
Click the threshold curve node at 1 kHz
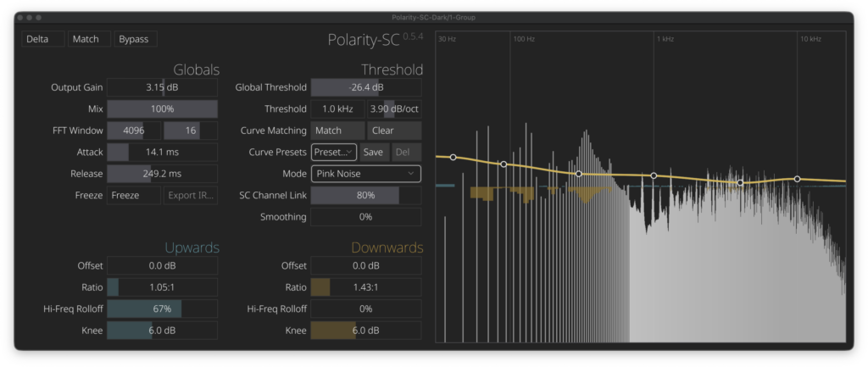(654, 175)
